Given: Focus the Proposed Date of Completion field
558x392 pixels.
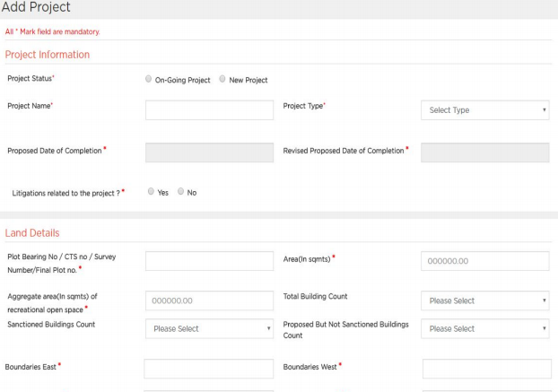Looking at the screenshot, I should 209,152.
